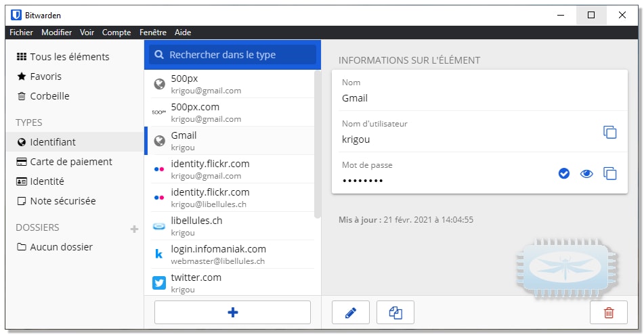
Task: Select the Gmail krigou entry
Action: pyautogui.click(x=230, y=141)
